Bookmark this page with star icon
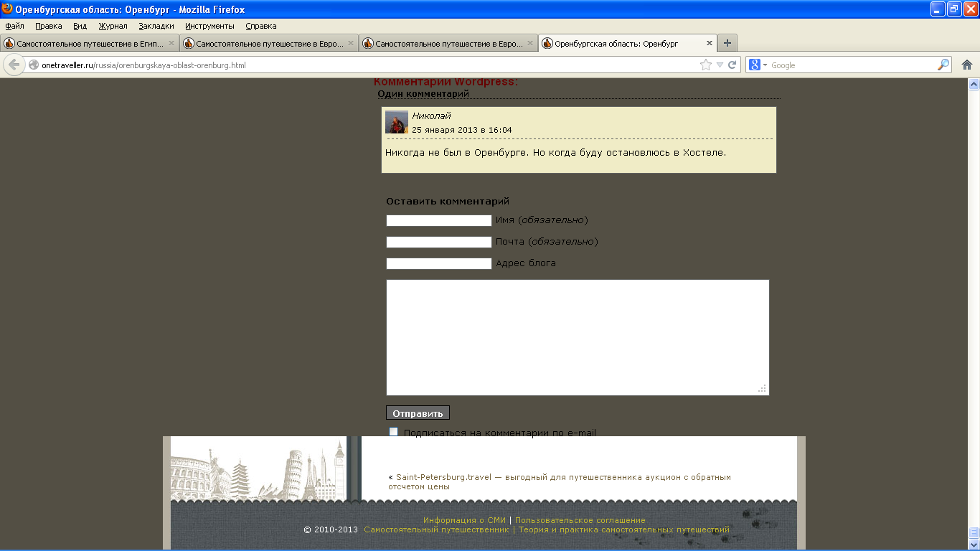The height and width of the screenshot is (551, 980). [x=706, y=65]
